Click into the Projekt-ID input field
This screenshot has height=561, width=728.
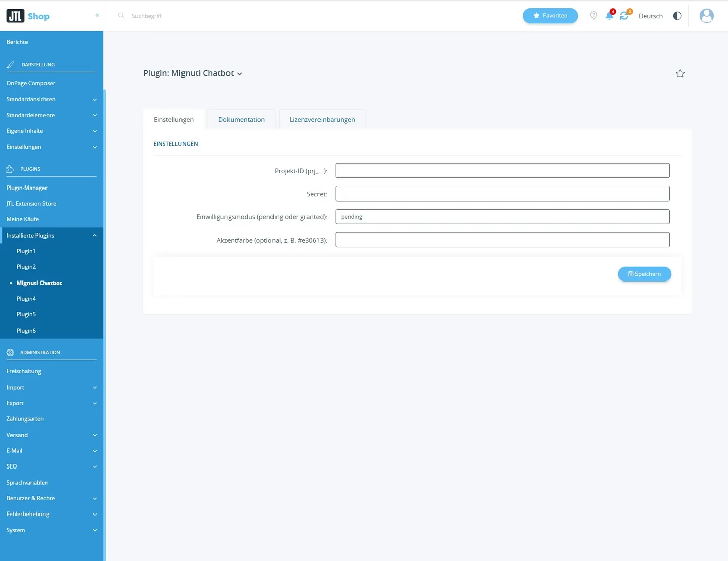coord(503,171)
